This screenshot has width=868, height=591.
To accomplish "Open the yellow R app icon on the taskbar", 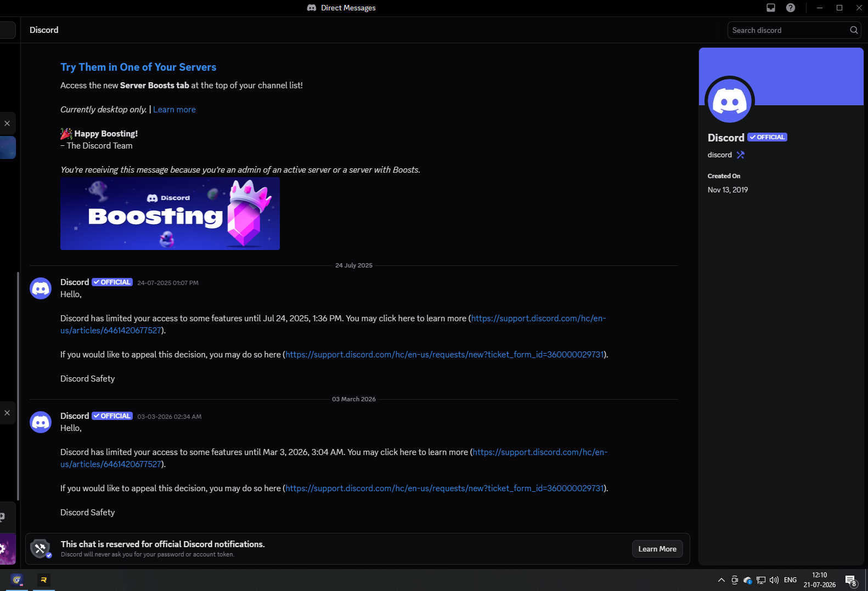I will click(44, 579).
